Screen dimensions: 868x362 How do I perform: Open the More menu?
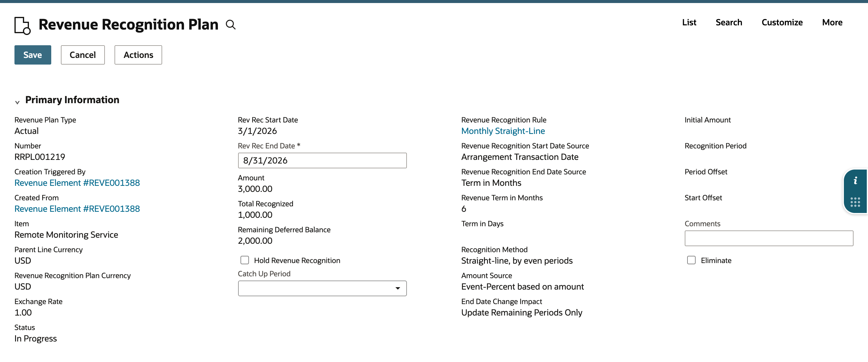[x=832, y=22]
